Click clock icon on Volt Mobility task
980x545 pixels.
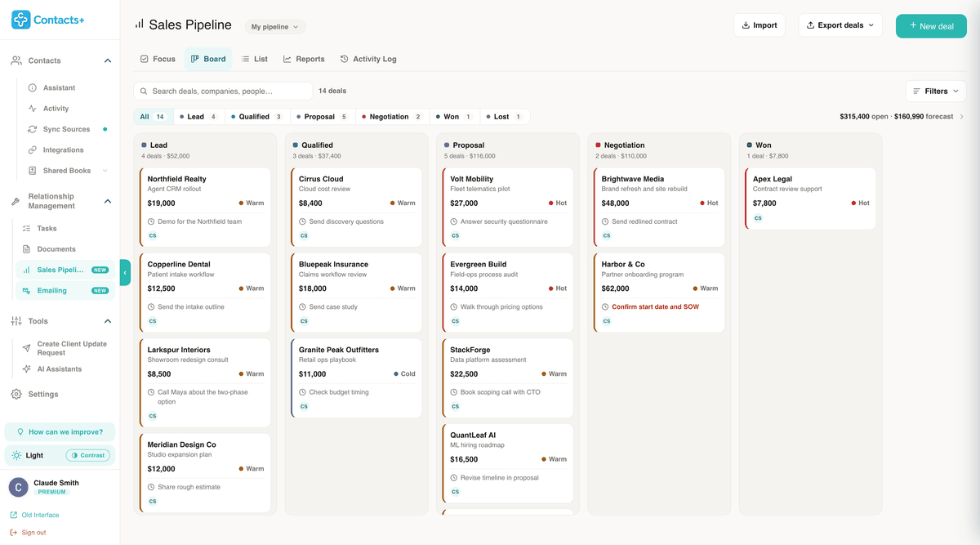click(x=454, y=221)
